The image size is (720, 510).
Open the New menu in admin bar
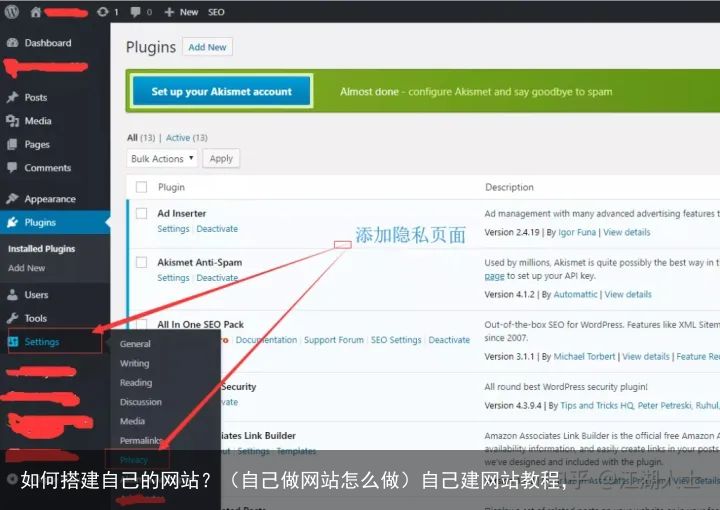point(181,12)
